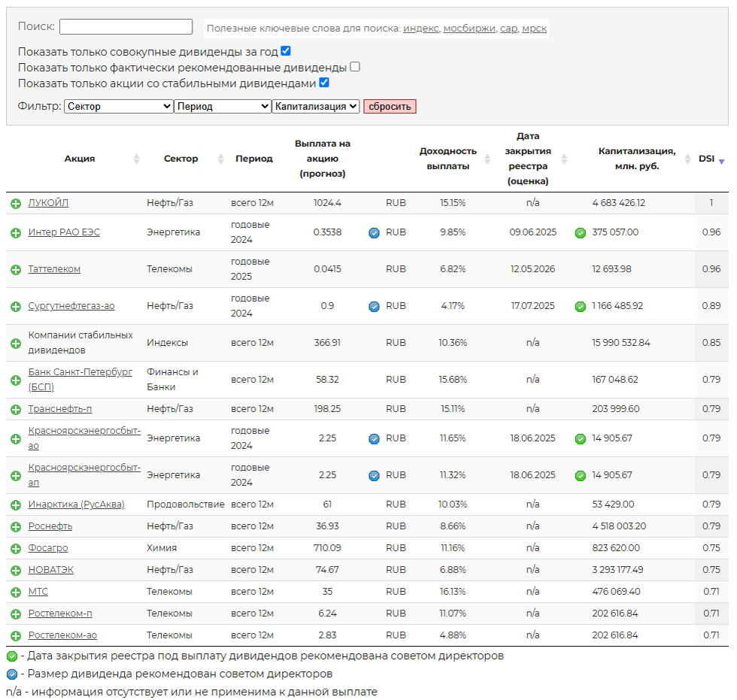737x700 pixels.
Task: Click the Выплата на акцию header
Action: point(323,159)
